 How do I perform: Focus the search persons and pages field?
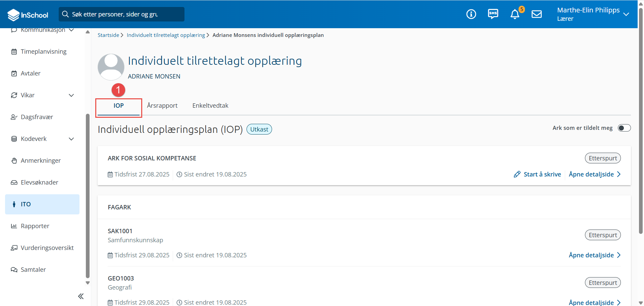click(x=121, y=14)
